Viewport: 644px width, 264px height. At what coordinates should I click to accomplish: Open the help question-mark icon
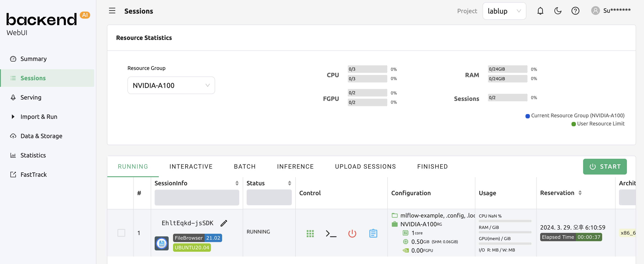(575, 11)
